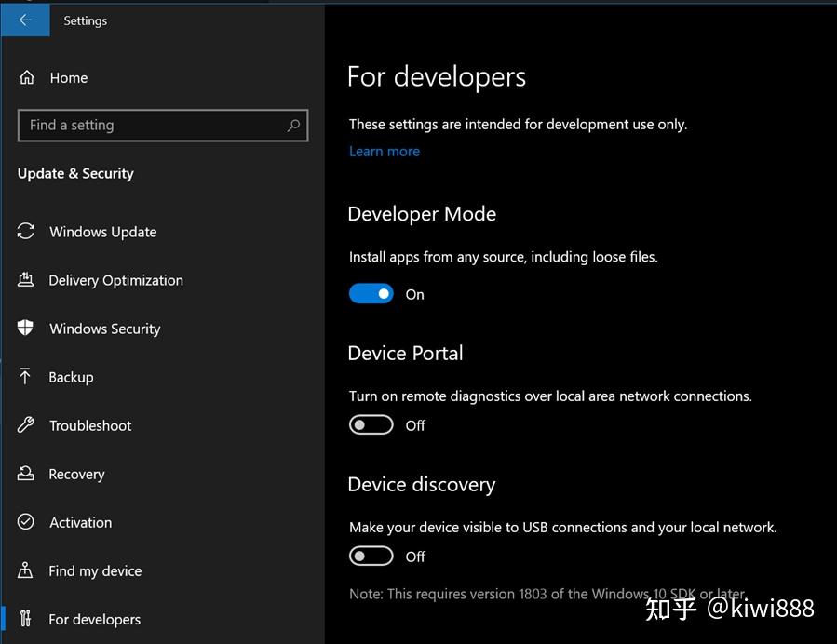
Task: Click the Settings window title text
Action: [86, 20]
